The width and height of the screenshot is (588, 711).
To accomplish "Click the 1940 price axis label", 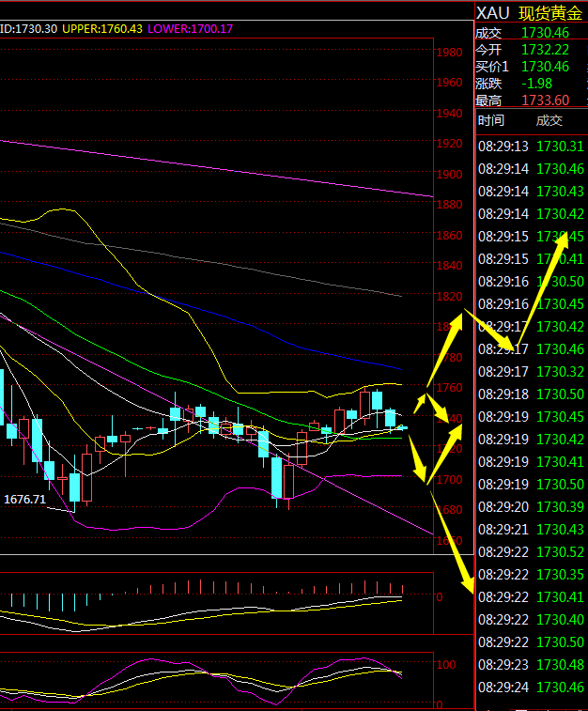I will [x=449, y=114].
